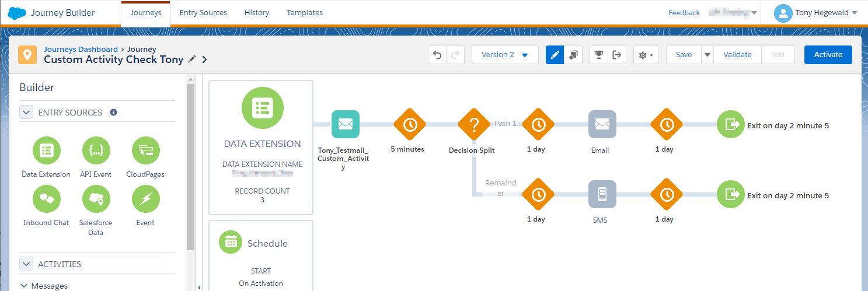Click the orange journey location pin icon
Viewport: 868px width, 291px height.
[27, 55]
